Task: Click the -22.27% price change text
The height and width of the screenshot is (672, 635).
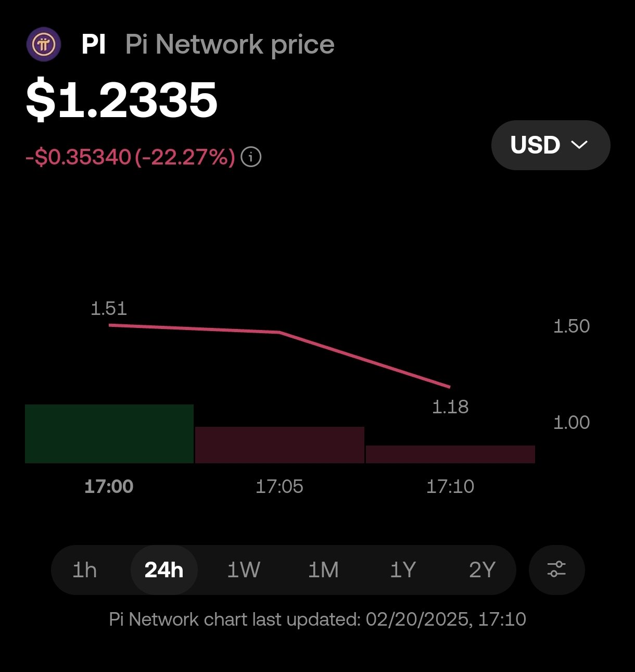Action: (x=185, y=157)
